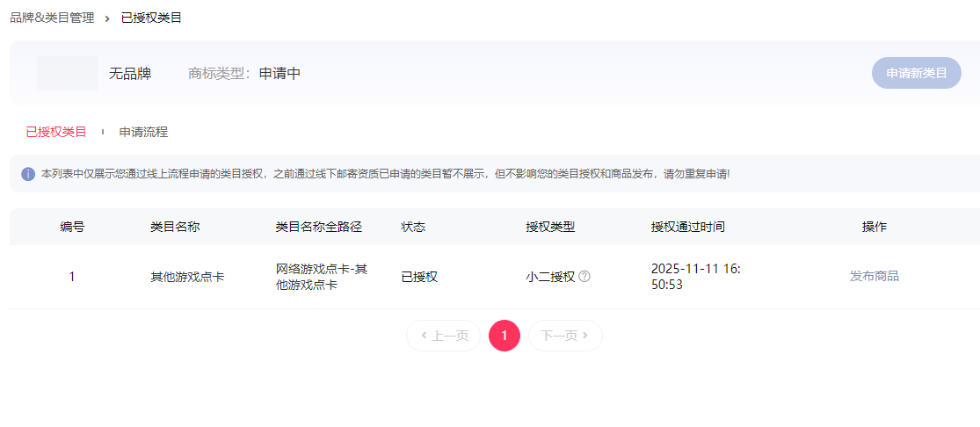Click the 类目名称 column header
This screenshot has height=427, width=980.
[175, 227]
